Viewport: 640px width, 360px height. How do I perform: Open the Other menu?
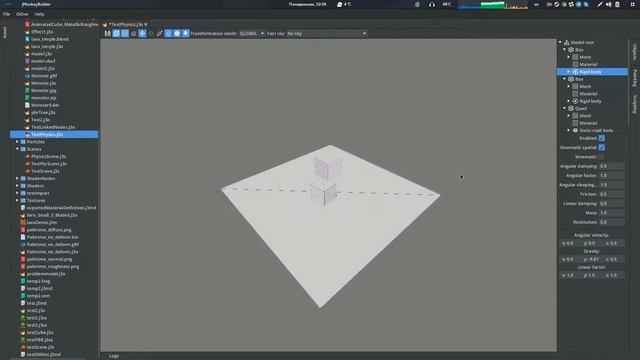(x=22, y=14)
